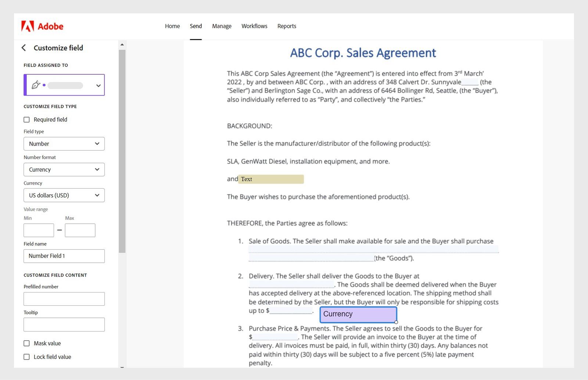Toggle the Mask value checkbox
The height and width of the screenshot is (380, 588).
tap(26, 343)
